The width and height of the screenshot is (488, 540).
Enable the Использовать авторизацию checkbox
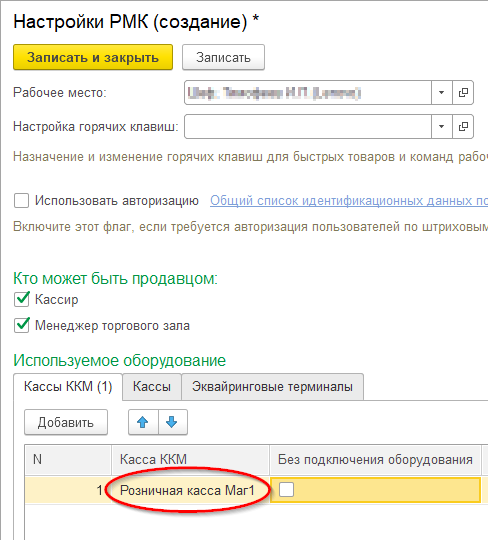(21, 200)
